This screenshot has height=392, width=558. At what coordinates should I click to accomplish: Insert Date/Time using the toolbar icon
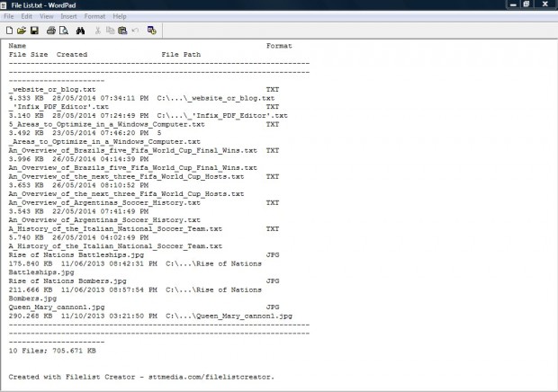pos(152,30)
